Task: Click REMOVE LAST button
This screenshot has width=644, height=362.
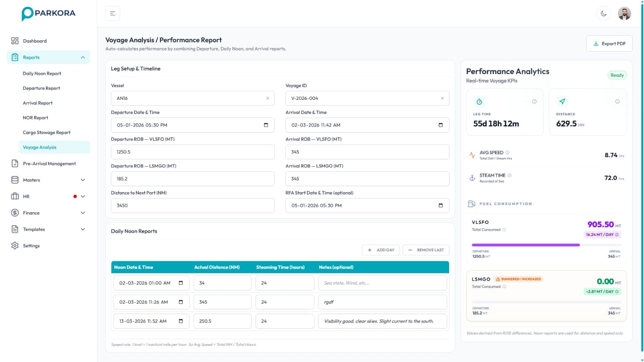Action: [426, 250]
